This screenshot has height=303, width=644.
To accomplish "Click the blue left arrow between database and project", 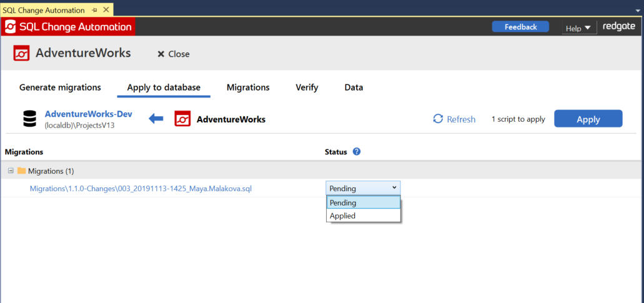I will click(156, 119).
